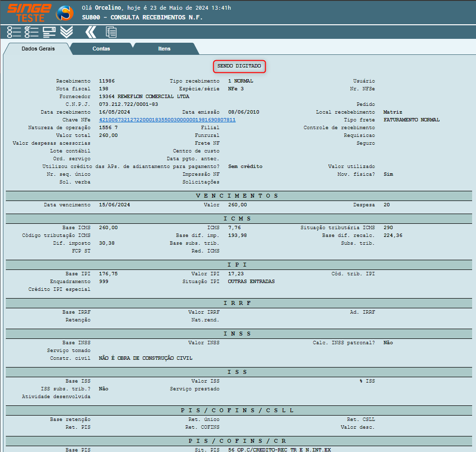Screen dimensions: 476x452
Task: Click the orange S globe logo
Action: click(65, 13)
